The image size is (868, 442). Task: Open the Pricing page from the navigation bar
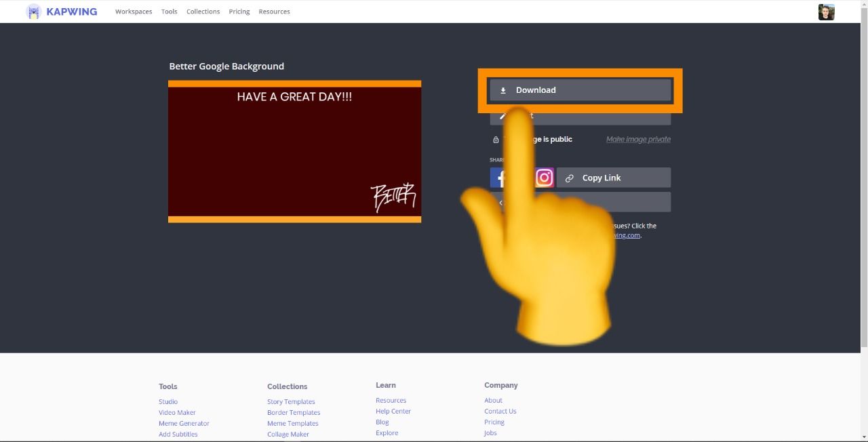click(x=239, y=12)
